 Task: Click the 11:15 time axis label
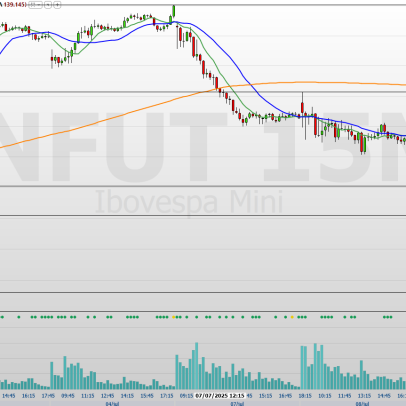click(x=88, y=396)
